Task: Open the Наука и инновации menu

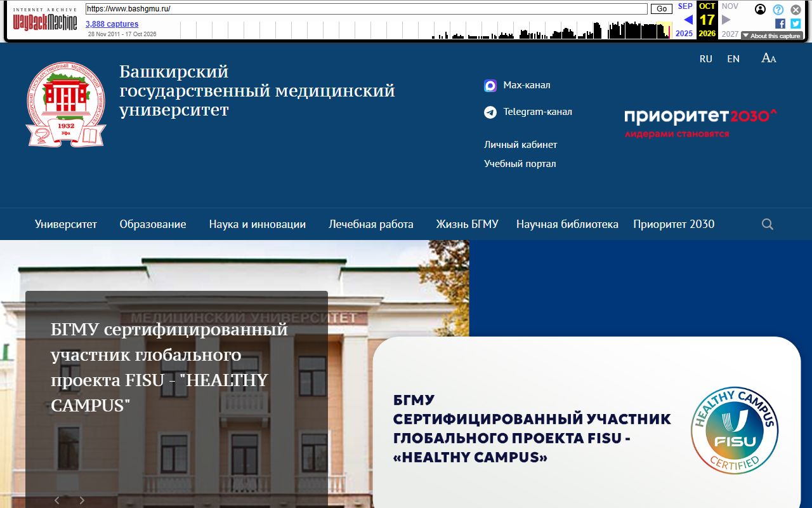Action: pos(258,224)
